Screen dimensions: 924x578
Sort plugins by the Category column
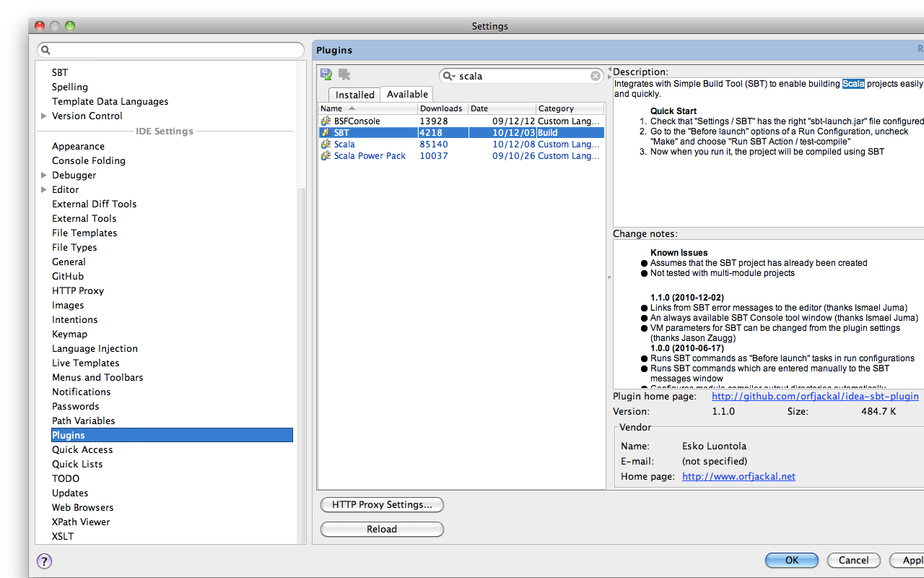coord(570,108)
